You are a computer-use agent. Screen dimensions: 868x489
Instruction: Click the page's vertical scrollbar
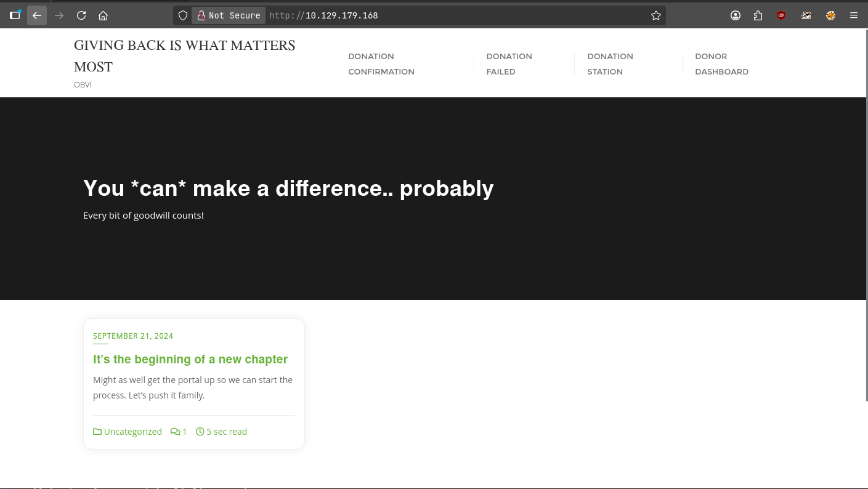click(866, 216)
